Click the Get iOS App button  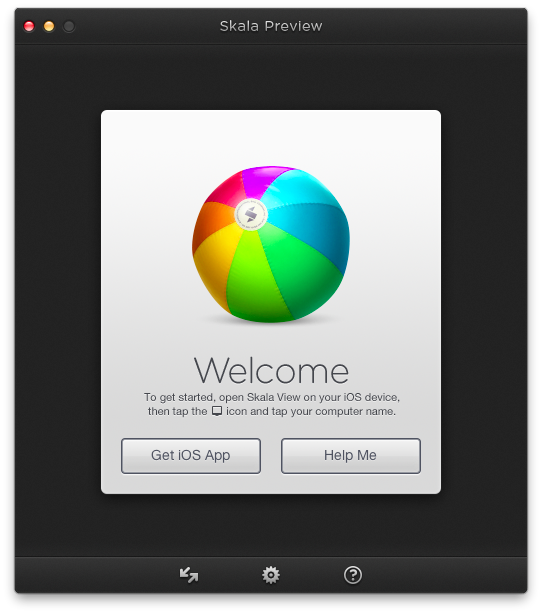point(191,456)
